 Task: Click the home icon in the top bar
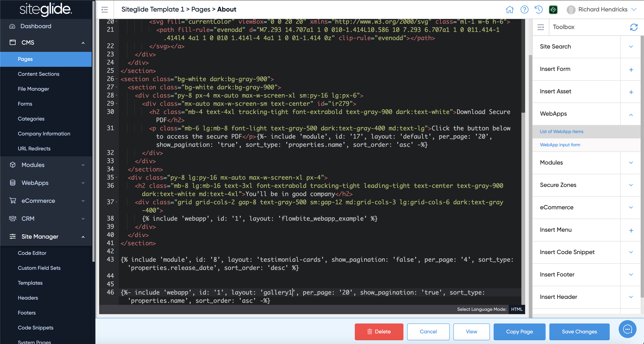tap(509, 10)
